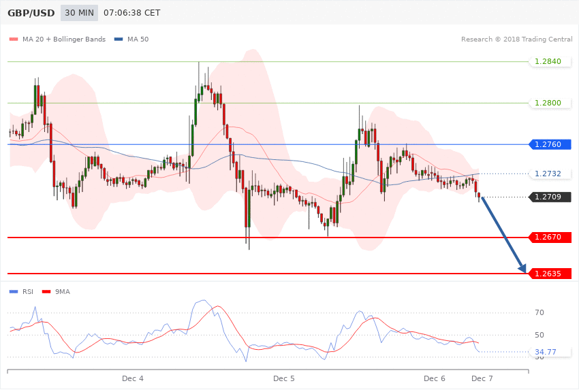Click the blue MA 50 legend swatch
The image size is (579, 392).
(119, 39)
